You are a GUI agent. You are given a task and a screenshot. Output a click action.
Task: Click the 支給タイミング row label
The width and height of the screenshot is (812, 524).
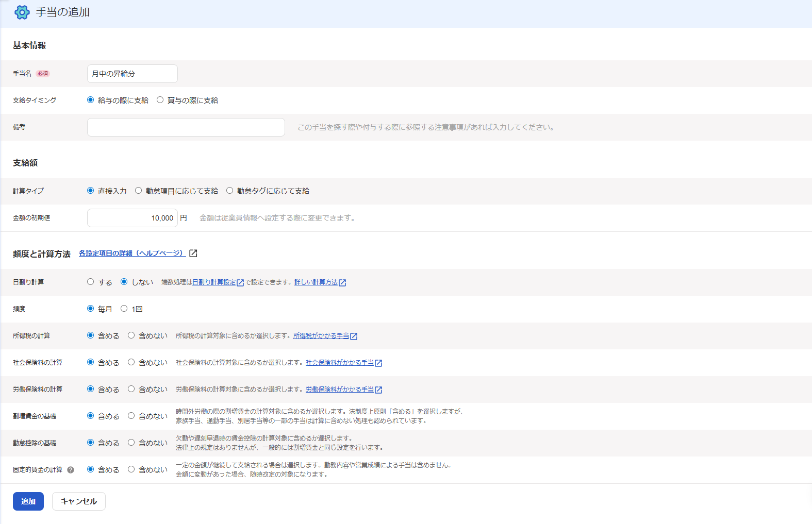coord(35,100)
